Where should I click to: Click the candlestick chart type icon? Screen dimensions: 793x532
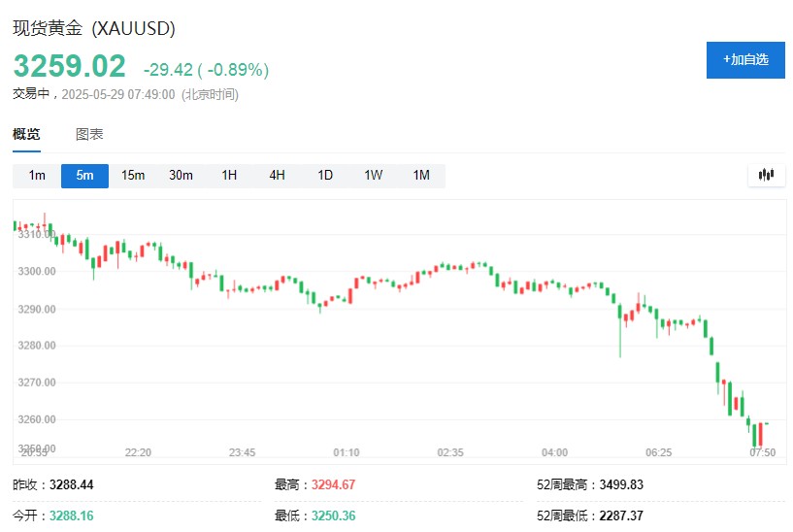click(766, 175)
